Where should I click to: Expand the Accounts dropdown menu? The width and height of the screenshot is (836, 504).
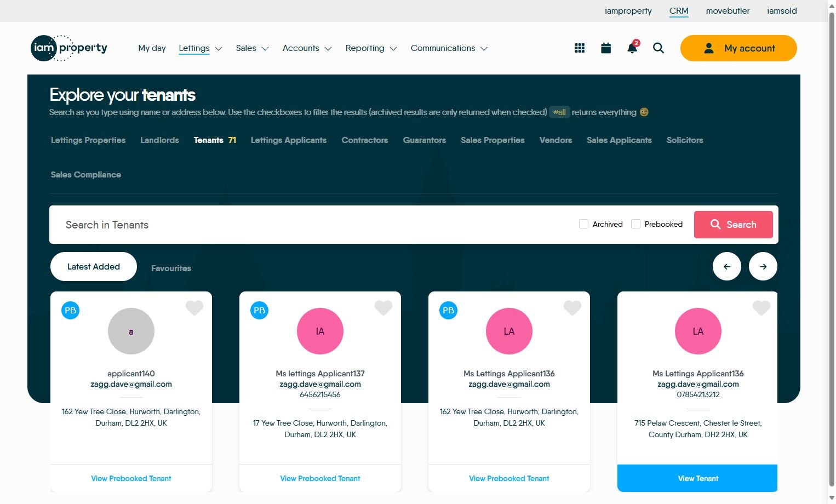click(x=307, y=48)
